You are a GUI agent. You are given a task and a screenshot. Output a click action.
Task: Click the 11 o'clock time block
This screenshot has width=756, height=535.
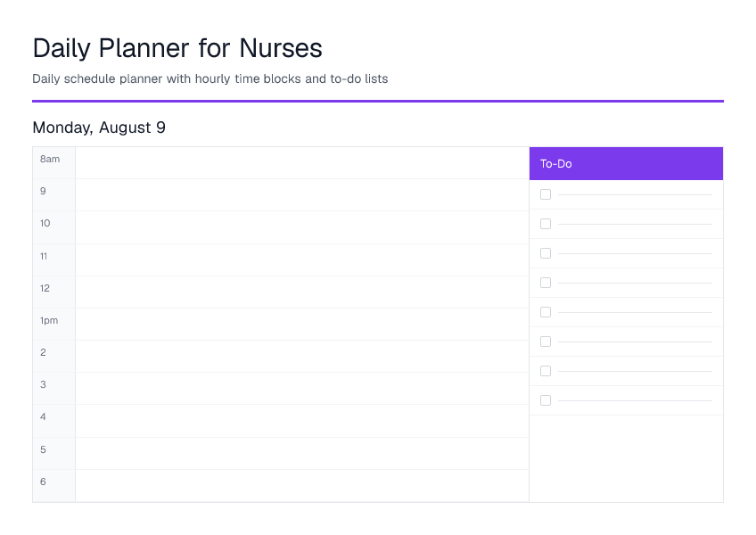tap(302, 260)
